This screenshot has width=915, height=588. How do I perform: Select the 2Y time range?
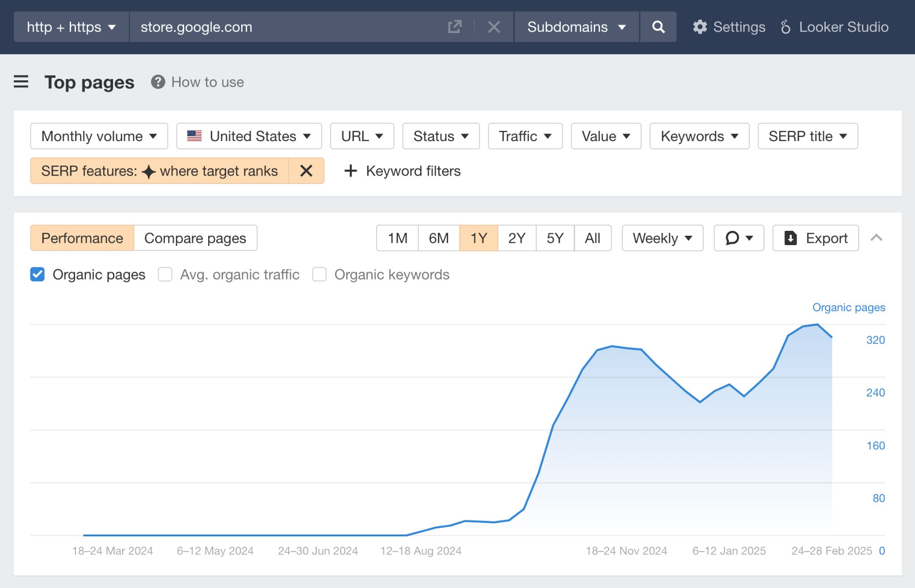point(516,238)
